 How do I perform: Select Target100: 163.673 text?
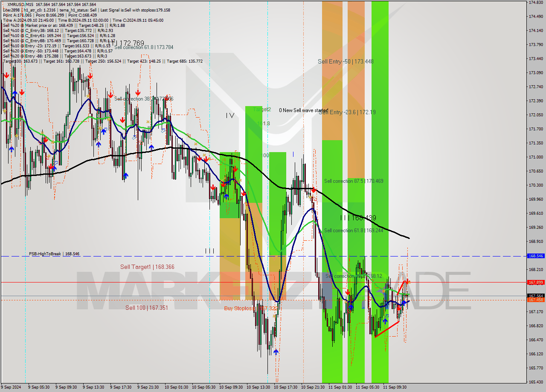pos(20,61)
